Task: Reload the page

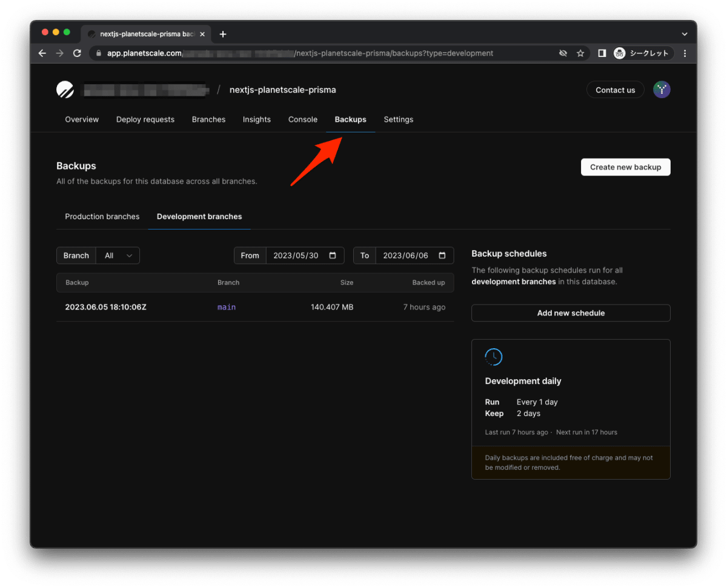Action: pos(77,53)
